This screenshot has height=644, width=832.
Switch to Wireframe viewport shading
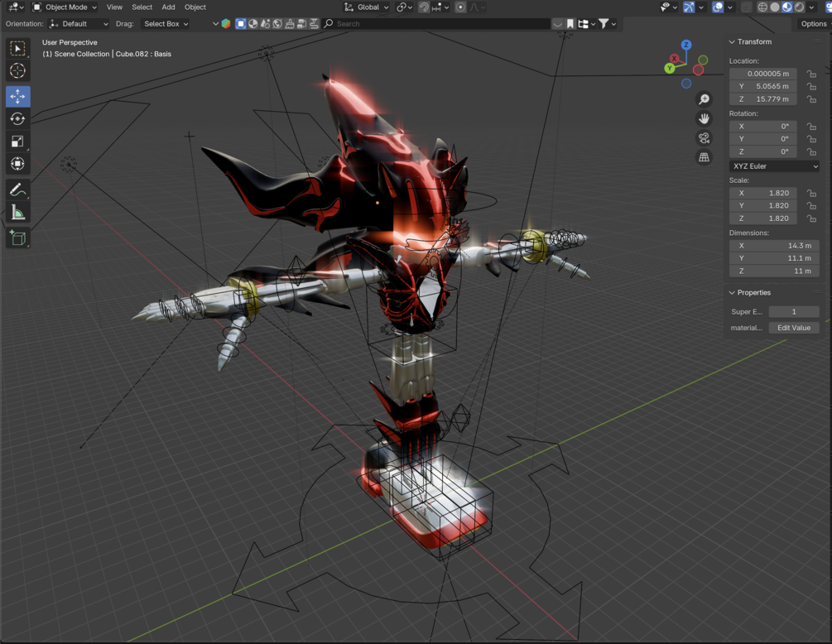(x=762, y=7)
